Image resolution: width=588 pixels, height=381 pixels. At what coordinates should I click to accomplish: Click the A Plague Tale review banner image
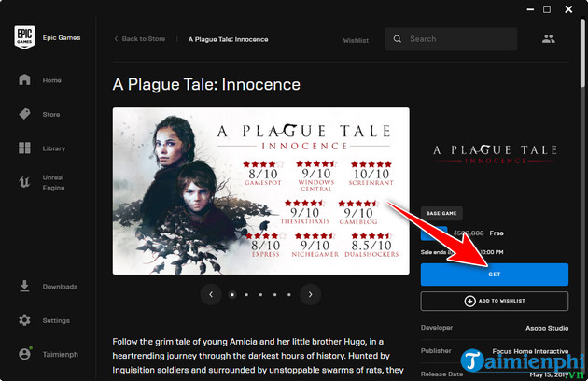pos(261,191)
